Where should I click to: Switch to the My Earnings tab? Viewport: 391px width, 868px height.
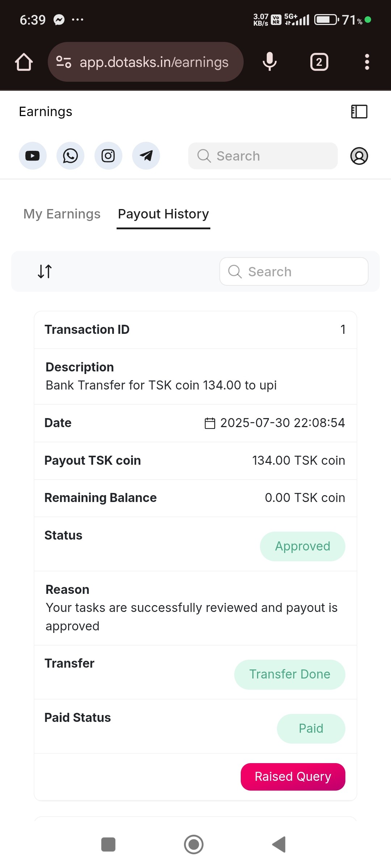62,214
